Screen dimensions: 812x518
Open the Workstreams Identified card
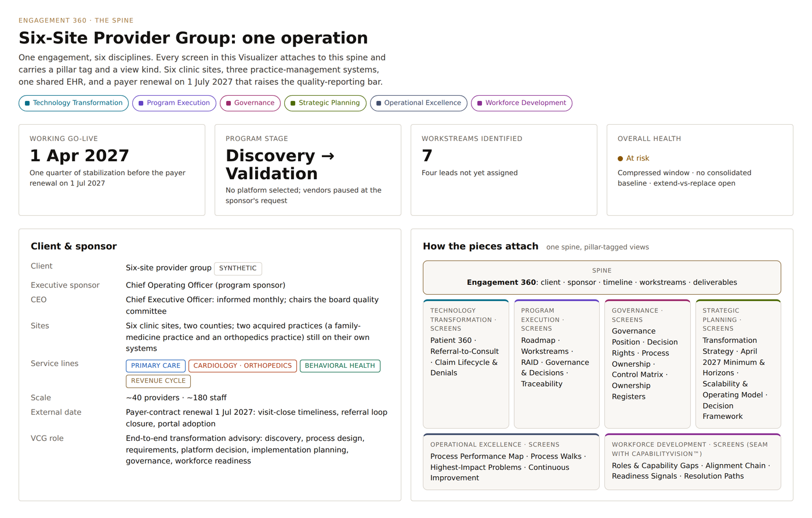tap(504, 170)
